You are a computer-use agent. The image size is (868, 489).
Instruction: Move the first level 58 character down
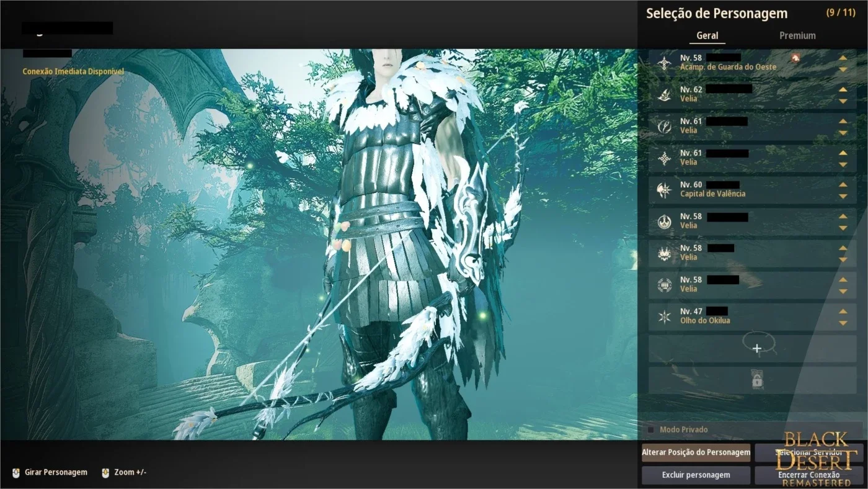point(843,69)
